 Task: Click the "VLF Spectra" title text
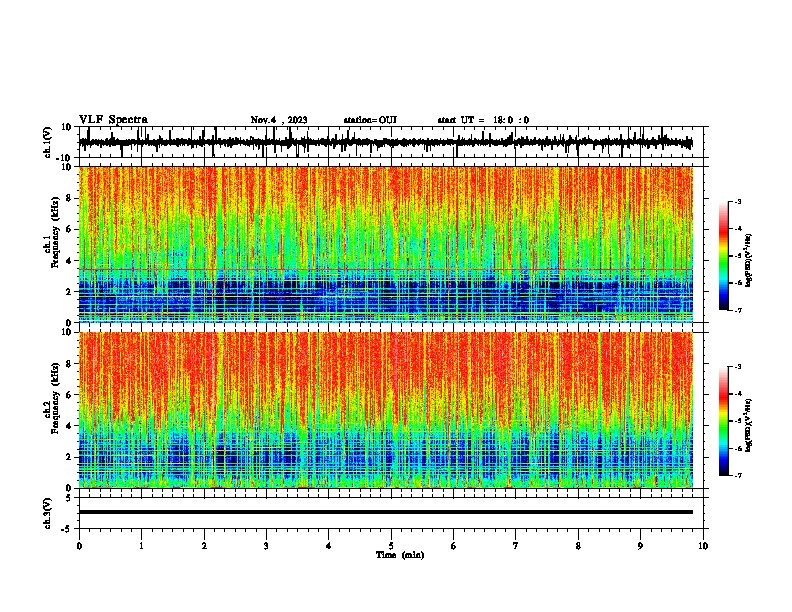pyautogui.click(x=113, y=120)
